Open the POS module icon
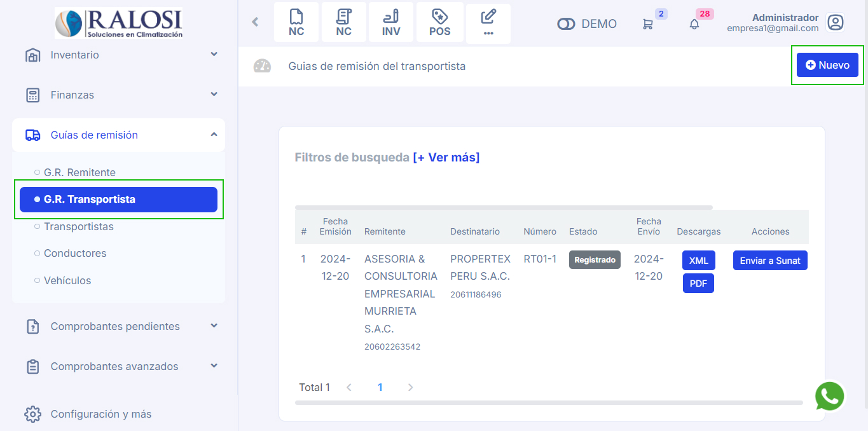 [439, 22]
